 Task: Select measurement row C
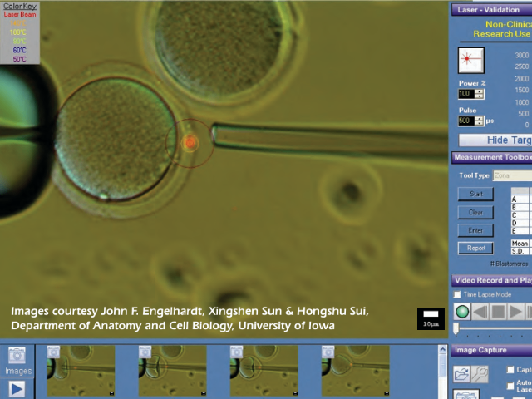pyautogui.click(x=521, y=215)
